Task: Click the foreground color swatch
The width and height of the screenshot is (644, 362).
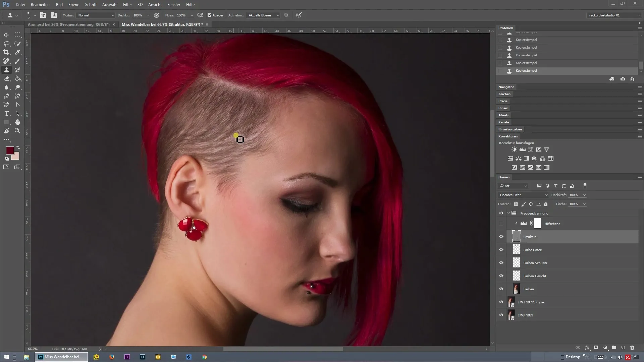Action: tap(10, 150)
